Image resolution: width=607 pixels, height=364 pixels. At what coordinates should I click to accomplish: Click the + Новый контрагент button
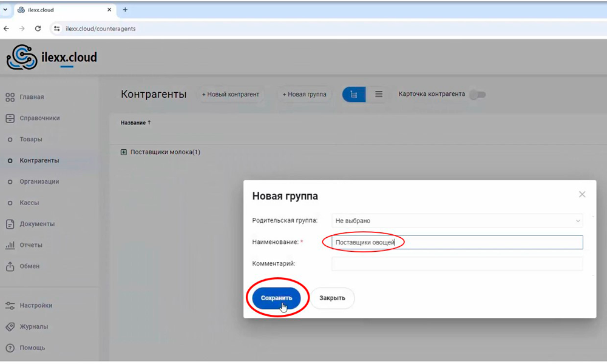(230, 94)
